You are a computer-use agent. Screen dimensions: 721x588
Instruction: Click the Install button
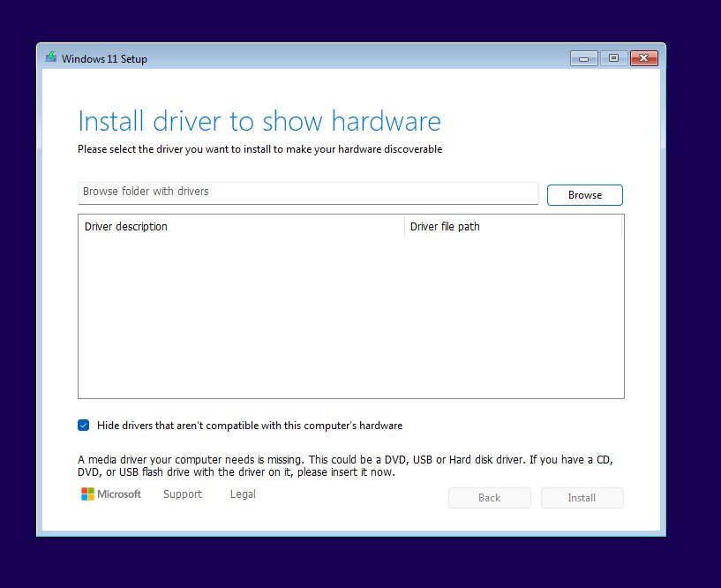point(582,497)
